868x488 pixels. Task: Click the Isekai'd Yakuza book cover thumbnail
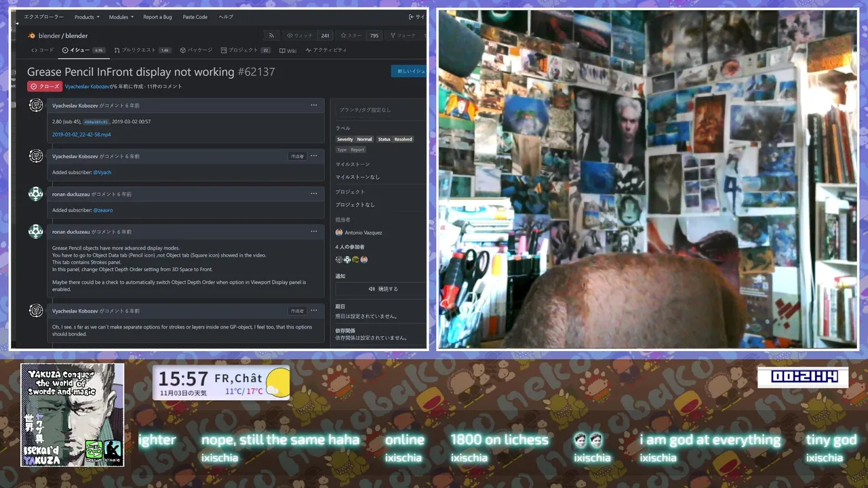pos(72,415)
